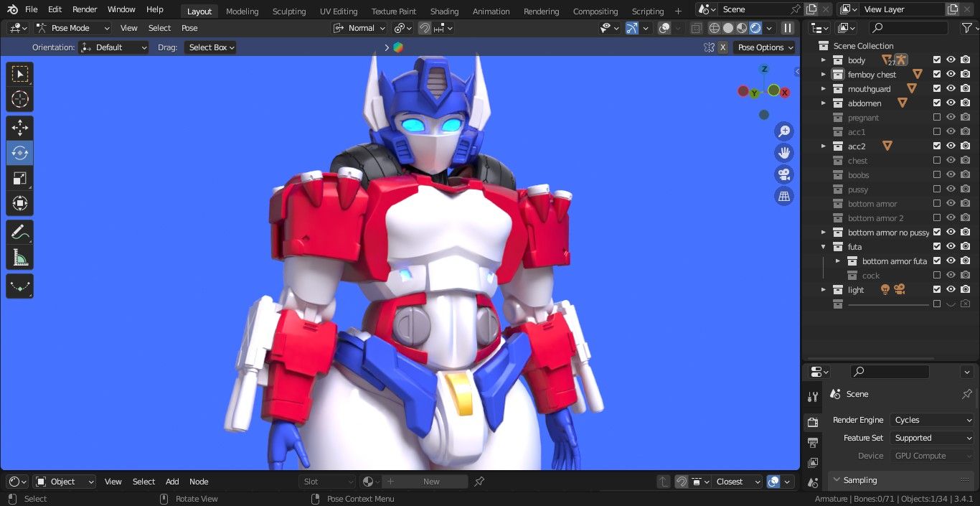980x506 pixels.
Task: Activate the Rotate tool
Action: pyautogui.click(x=20, y=153)
